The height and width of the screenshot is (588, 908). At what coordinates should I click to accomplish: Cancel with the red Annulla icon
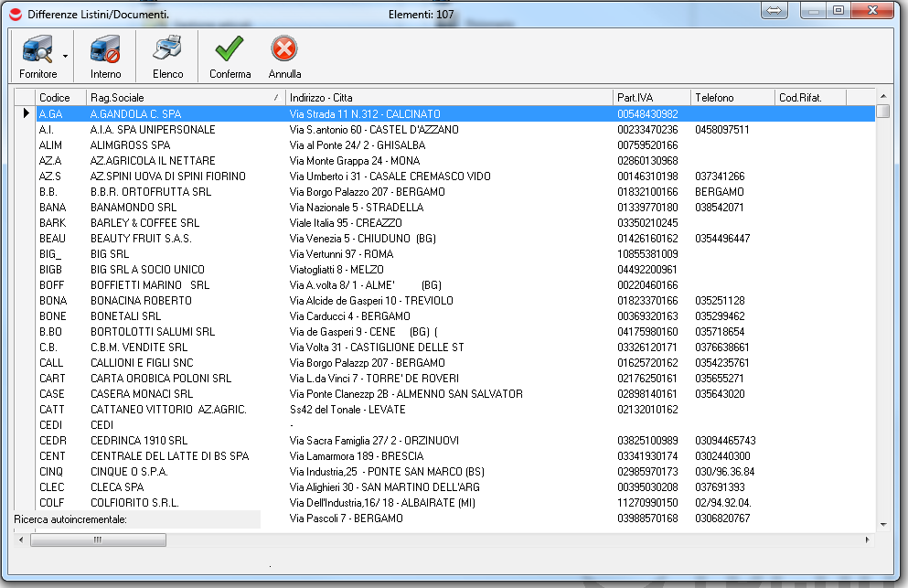[x=284, y=51]
